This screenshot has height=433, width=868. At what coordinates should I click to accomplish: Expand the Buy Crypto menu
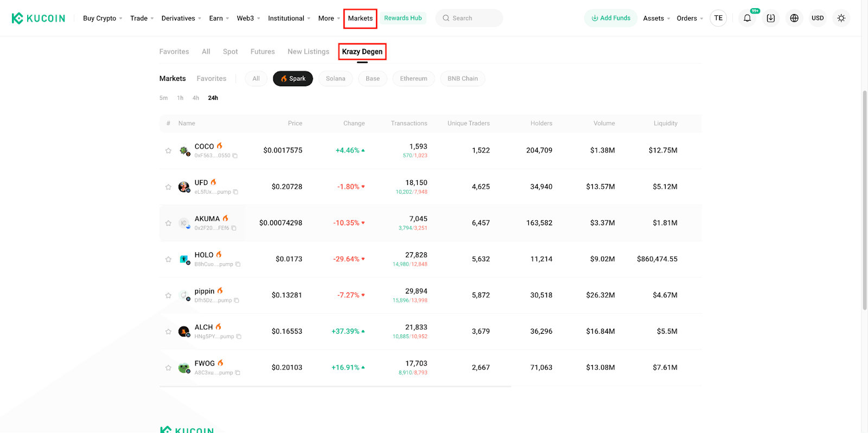click(103, 18)
